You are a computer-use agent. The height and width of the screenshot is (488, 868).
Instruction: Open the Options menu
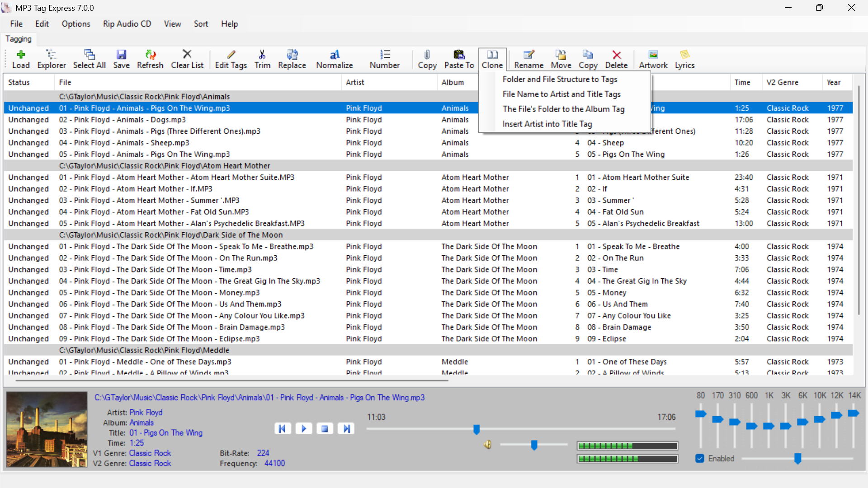(x=76, y=24)
